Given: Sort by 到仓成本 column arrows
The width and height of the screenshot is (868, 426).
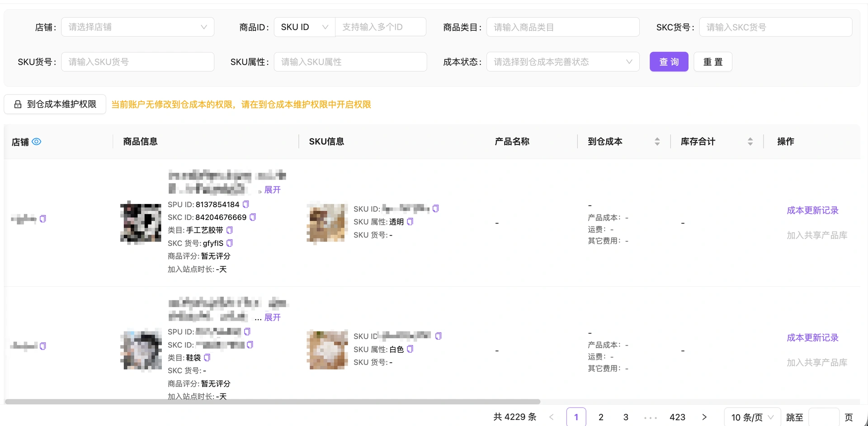Looking at the screenshot, I should pyautogui.click(x=657, y=142).
